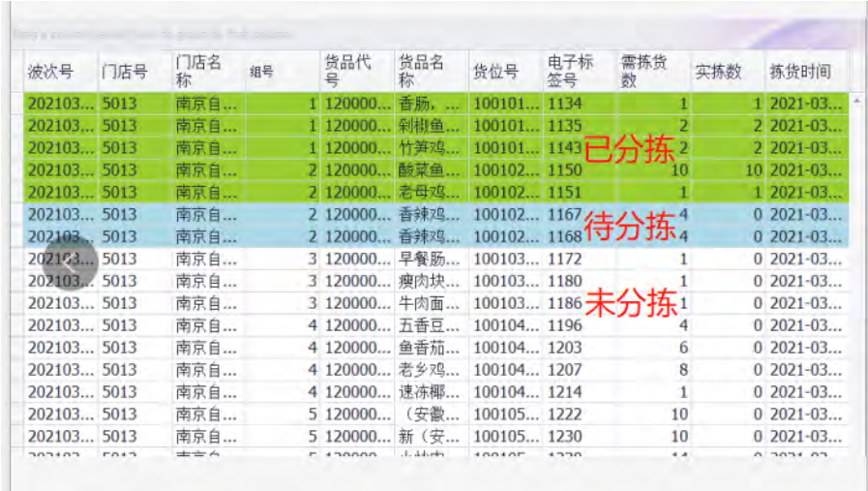Select the row with tag 1134

[435, 103]
